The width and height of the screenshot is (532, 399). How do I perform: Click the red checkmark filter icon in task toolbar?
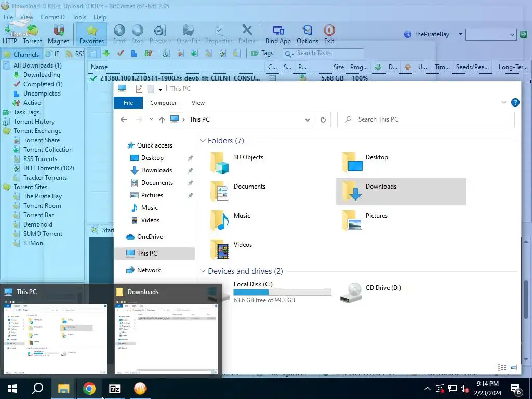tap(121, 54)
